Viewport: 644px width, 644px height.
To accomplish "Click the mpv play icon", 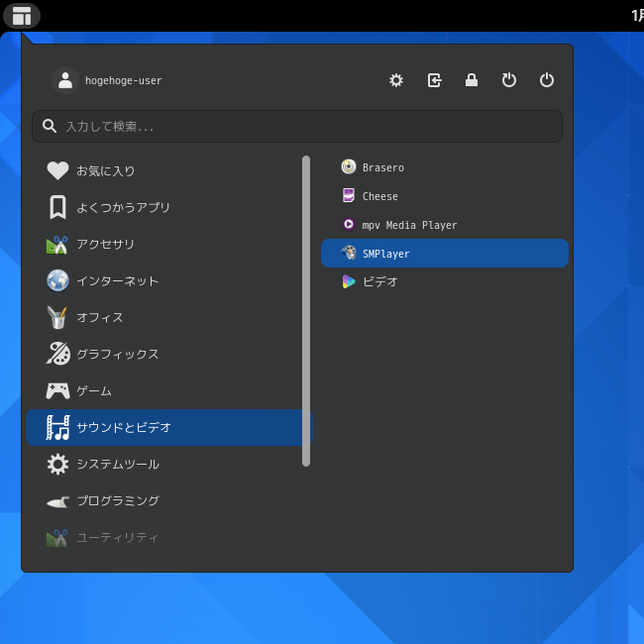I will (349, 224).
